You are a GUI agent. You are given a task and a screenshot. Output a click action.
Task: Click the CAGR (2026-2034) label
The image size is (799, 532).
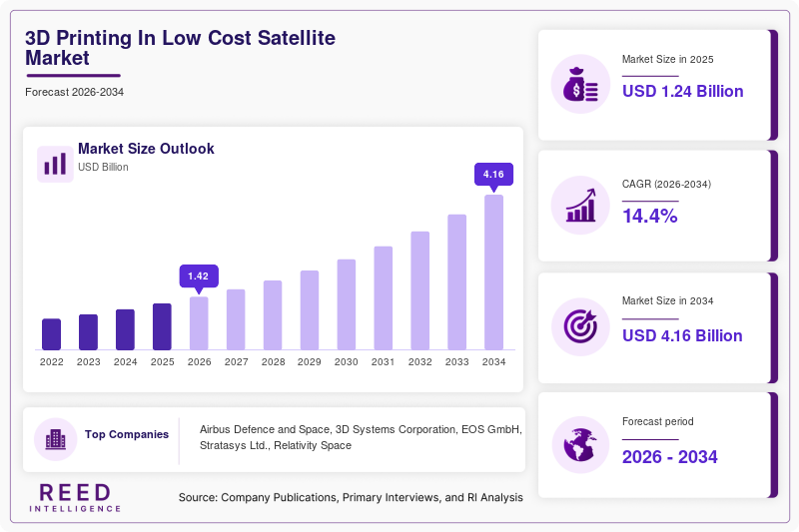coord(666,184)
